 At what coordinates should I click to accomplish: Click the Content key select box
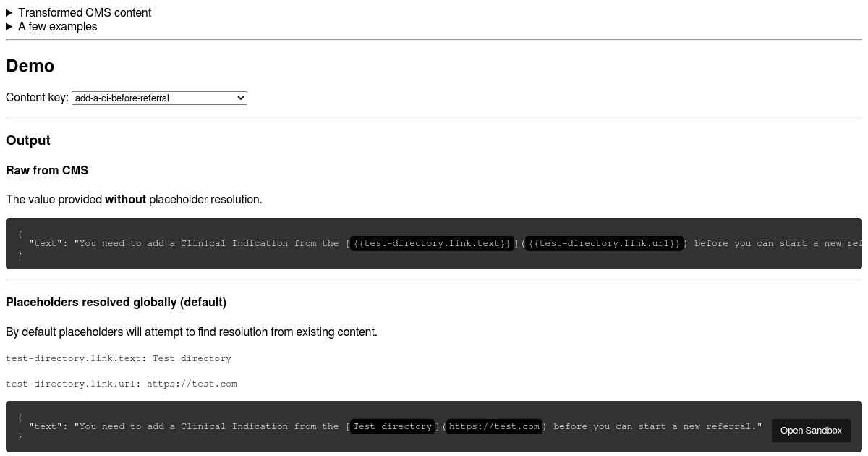tap(159, 98)
